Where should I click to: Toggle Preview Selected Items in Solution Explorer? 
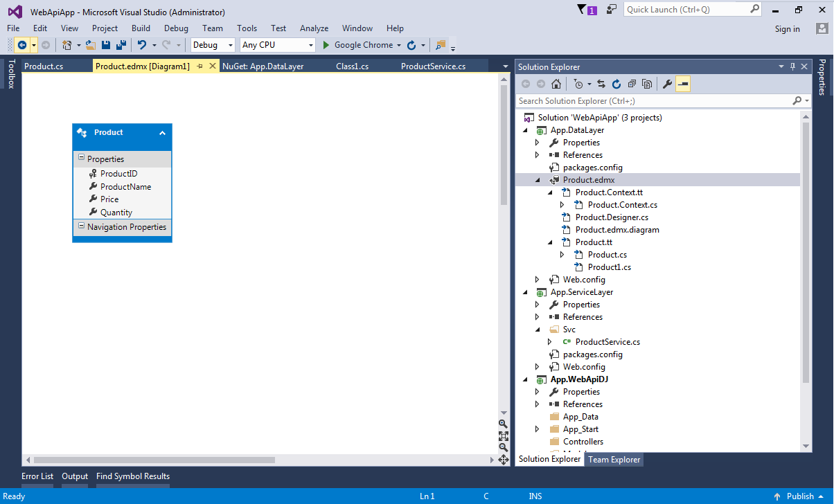[x=682, y=83]
